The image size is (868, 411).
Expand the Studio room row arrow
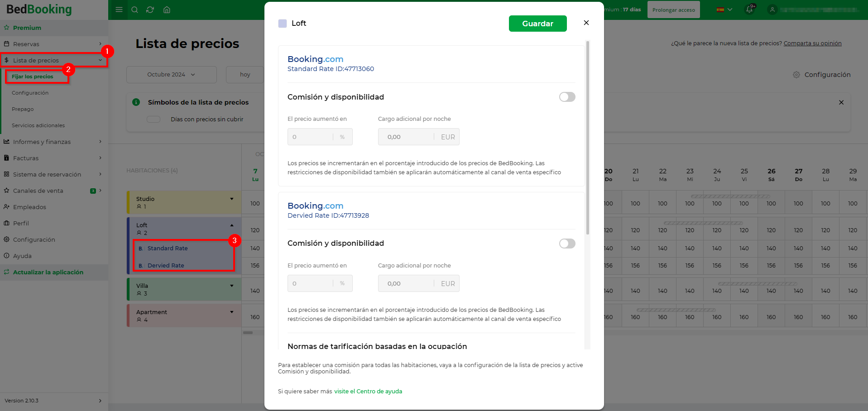pyautogui.click(x=232, y=199)
